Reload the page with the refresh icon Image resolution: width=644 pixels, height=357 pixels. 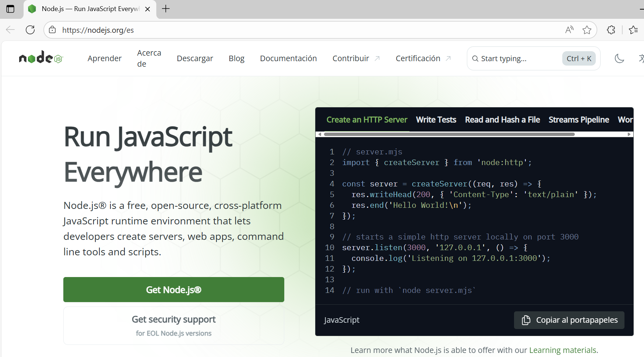[30, 30]
